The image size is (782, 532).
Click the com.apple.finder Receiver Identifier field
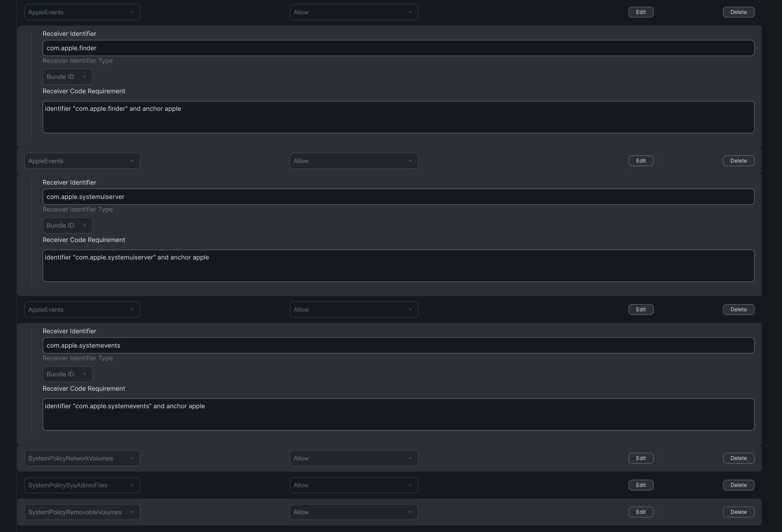[398, 48]
